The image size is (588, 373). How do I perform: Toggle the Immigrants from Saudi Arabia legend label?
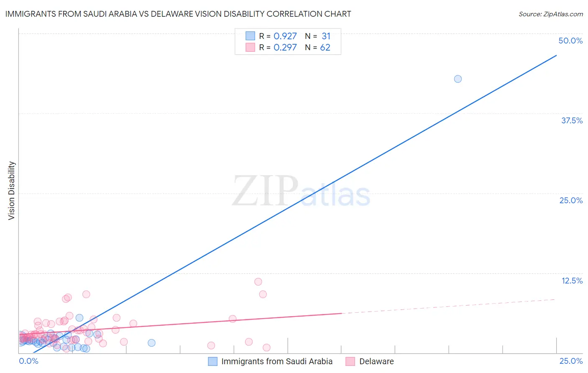pos(277,361)
